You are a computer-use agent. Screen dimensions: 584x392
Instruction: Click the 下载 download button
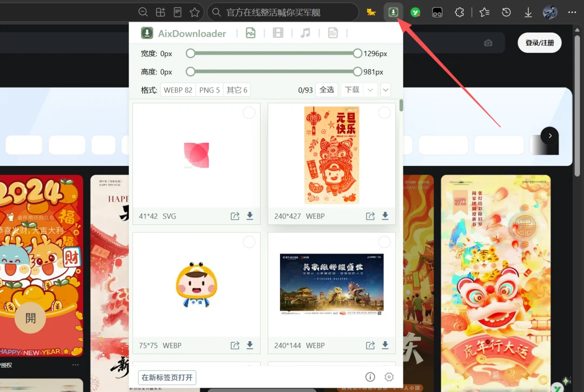[x=352, y=90]
